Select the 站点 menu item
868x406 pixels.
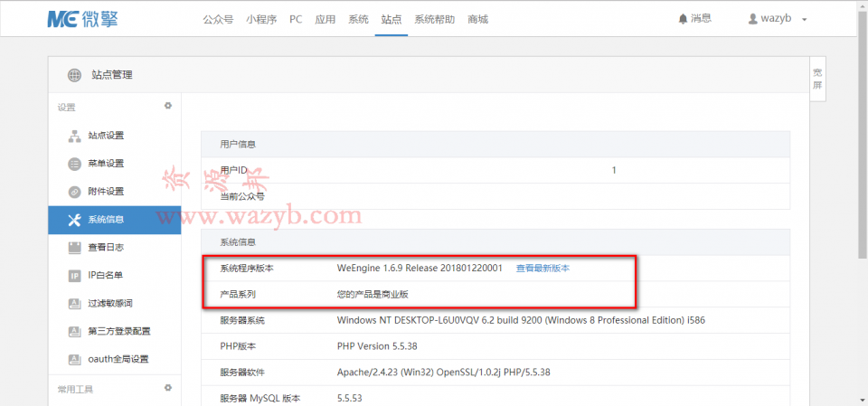point(392,19)
